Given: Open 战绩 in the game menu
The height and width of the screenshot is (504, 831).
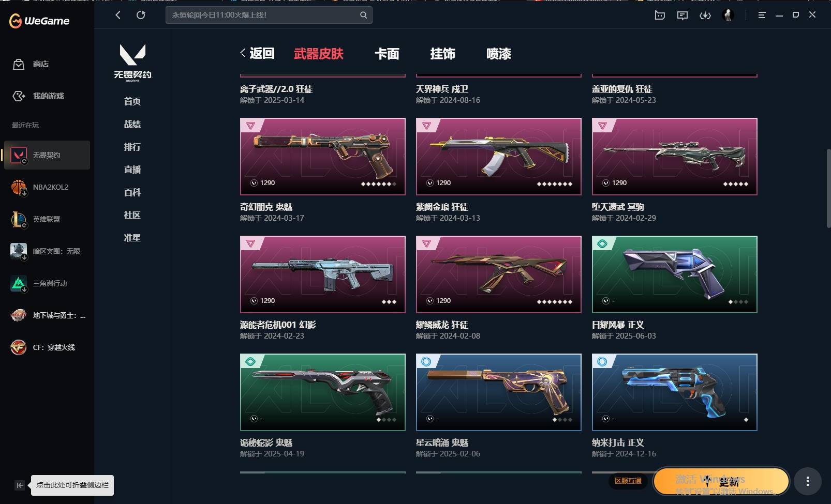Looking at the screenshot, I should pos(132,124).
